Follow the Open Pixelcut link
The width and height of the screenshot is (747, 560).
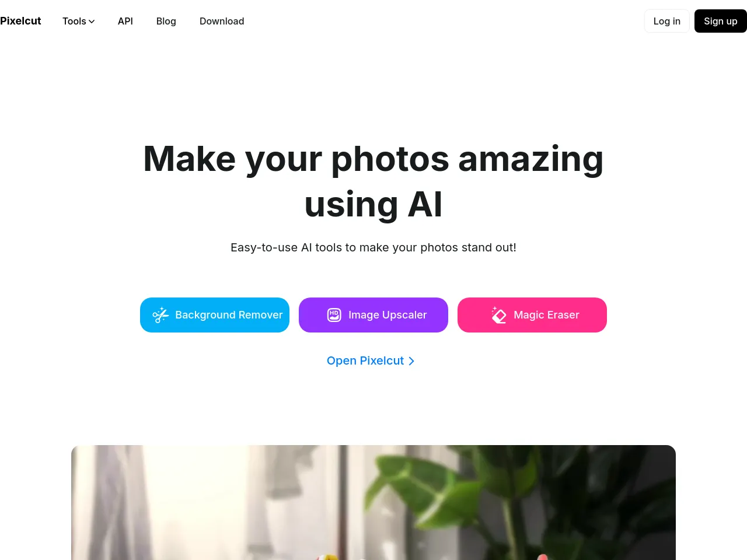click(x=371, y=360)
